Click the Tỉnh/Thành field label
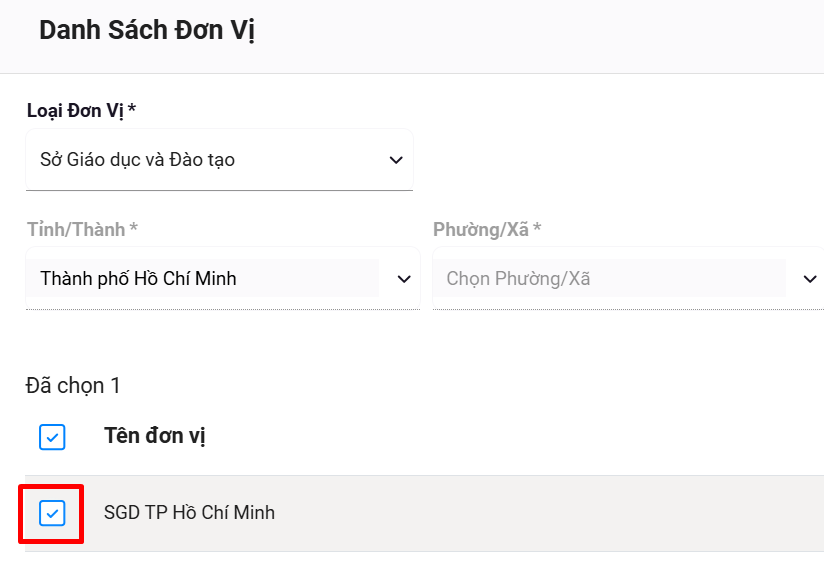824x583 pixels. (76, 229)
